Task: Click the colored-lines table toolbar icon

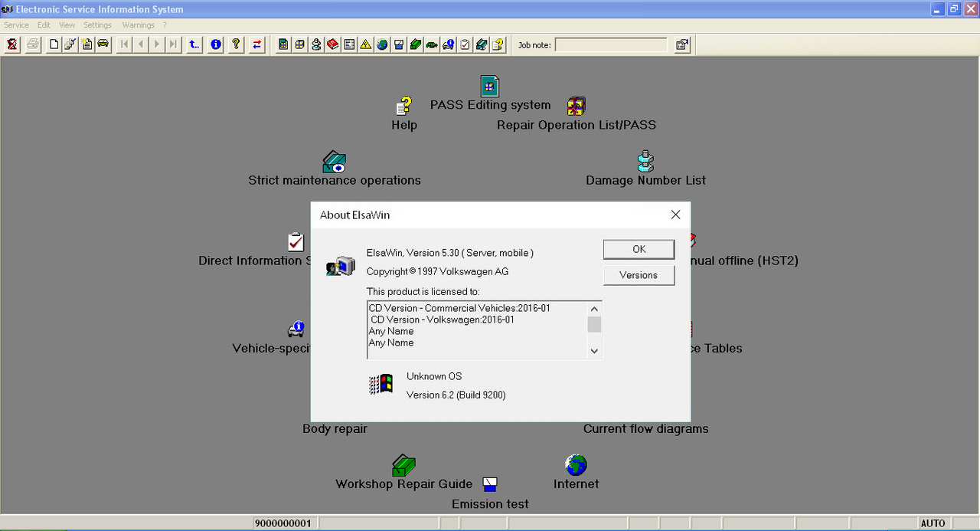Action: tap(349, 44)
